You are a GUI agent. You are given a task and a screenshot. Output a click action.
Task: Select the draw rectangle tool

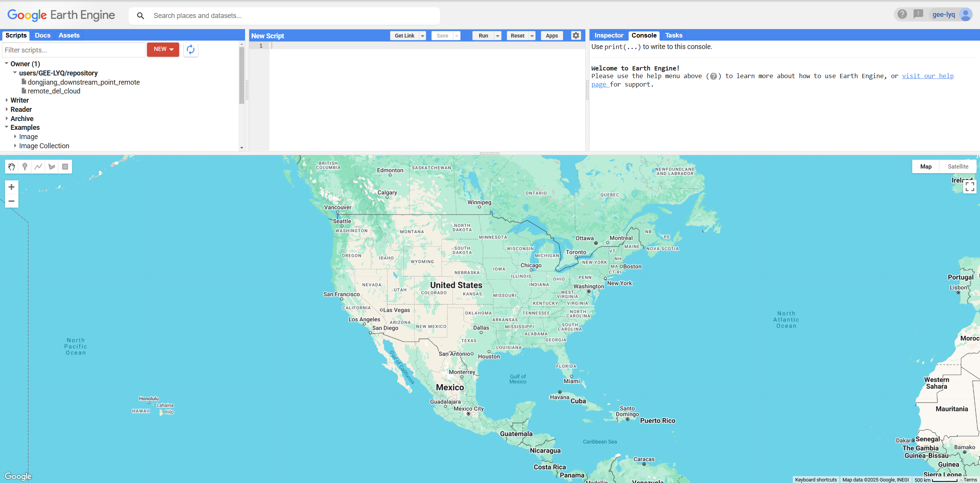click(x=65, y=167)
